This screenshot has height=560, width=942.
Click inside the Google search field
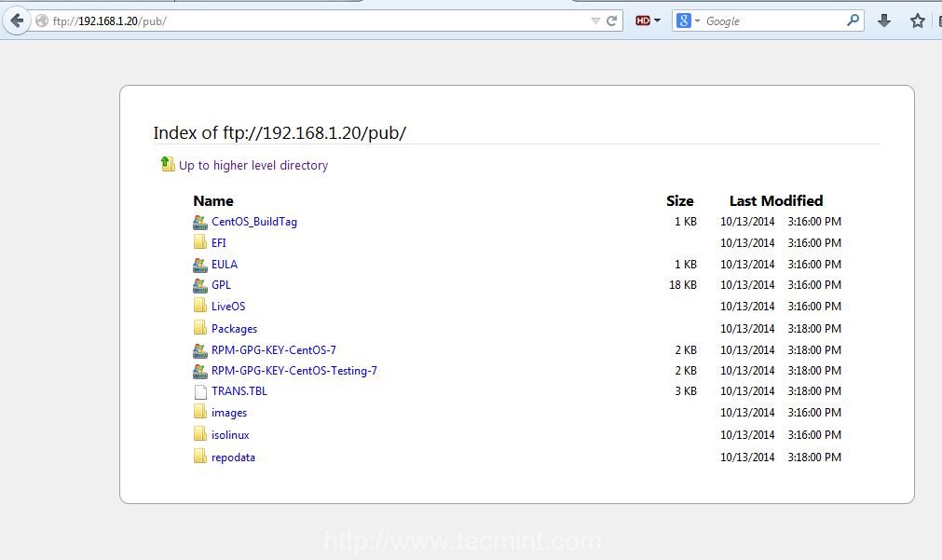coord(764,20)
